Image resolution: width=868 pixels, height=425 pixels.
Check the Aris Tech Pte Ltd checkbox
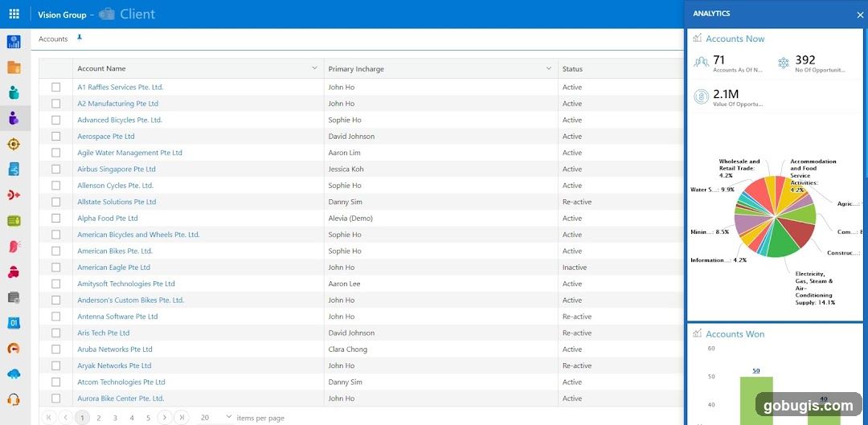click(56, 333)
